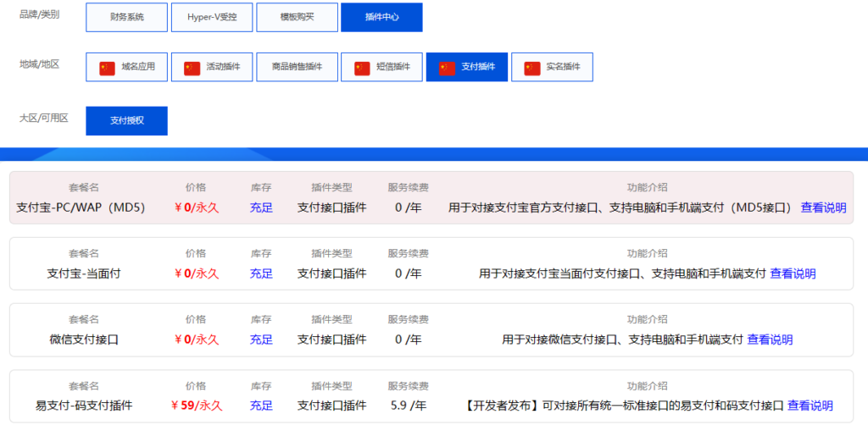
Task: Click the 地域/地区 label
Action: pyautogui.click(x=39, y=64)
